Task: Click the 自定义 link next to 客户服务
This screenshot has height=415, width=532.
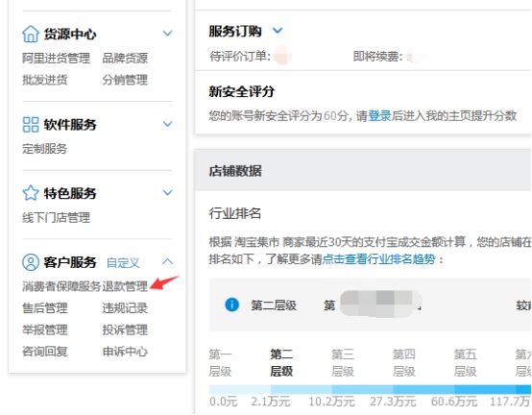Action: coord(123,262)
